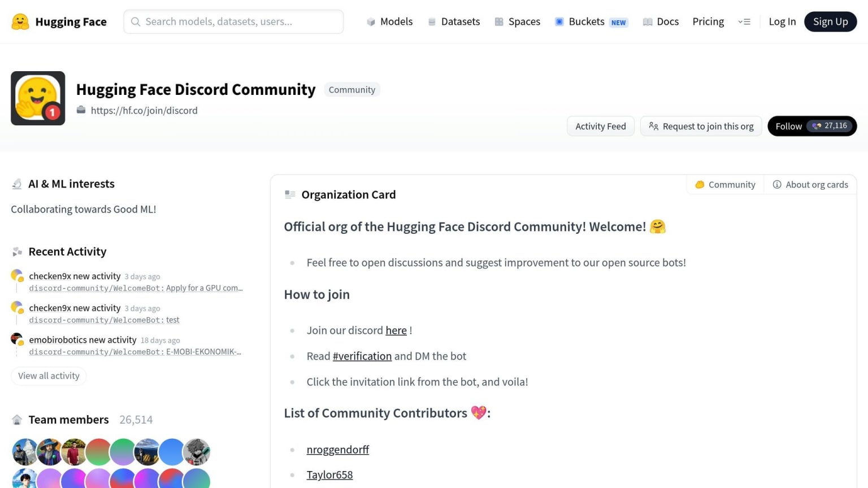The height and width of the screenshot is (488, 868).
Task: Click the Community tab yellow icon
Action: [x=700, y=185]
